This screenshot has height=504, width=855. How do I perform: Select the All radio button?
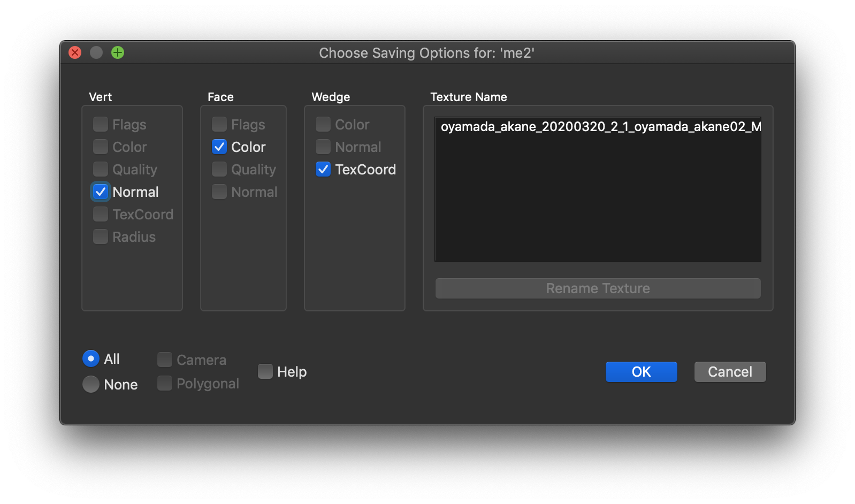[x=91, y=358]
